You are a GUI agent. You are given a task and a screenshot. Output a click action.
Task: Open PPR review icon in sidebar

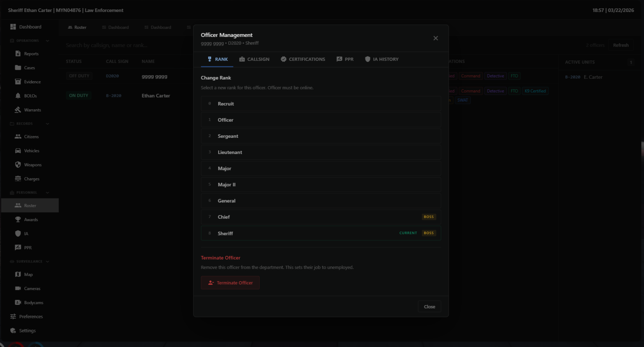click(x=18, y=247)
